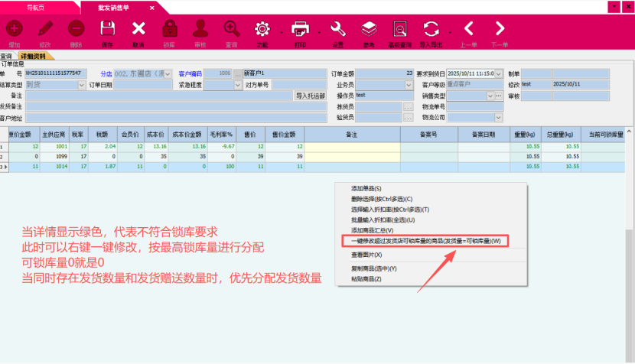Click the scroll-up arrow above the grid

[629, 131]
